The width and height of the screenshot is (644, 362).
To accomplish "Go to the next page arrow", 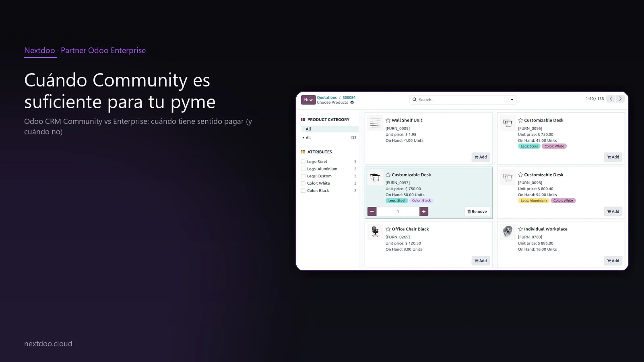I will [620, 99].
